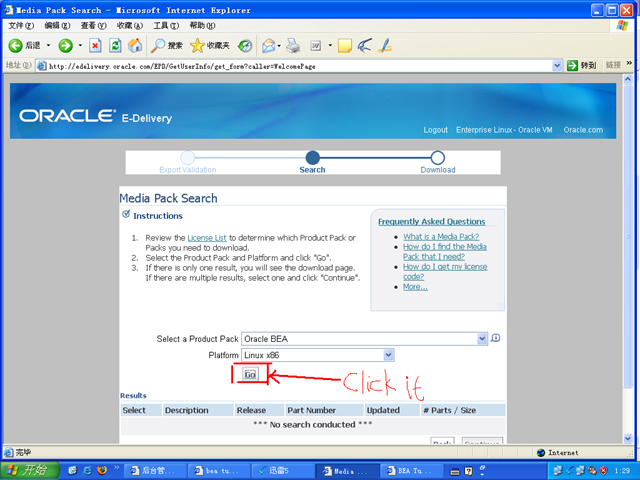Viewport: 640px width, 480px height.
Task: Click the yellow note toolbar icon
Action: [345, 45]
